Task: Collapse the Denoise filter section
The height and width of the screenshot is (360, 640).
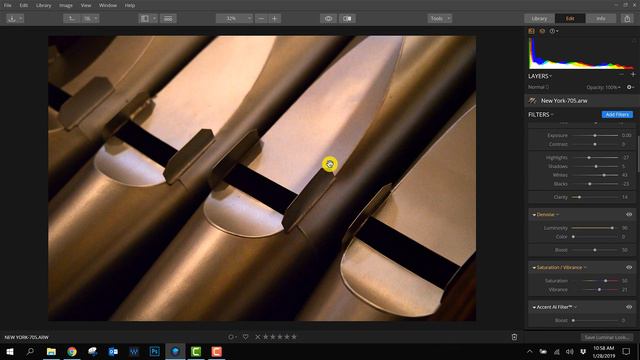Action: pos(534,215)
